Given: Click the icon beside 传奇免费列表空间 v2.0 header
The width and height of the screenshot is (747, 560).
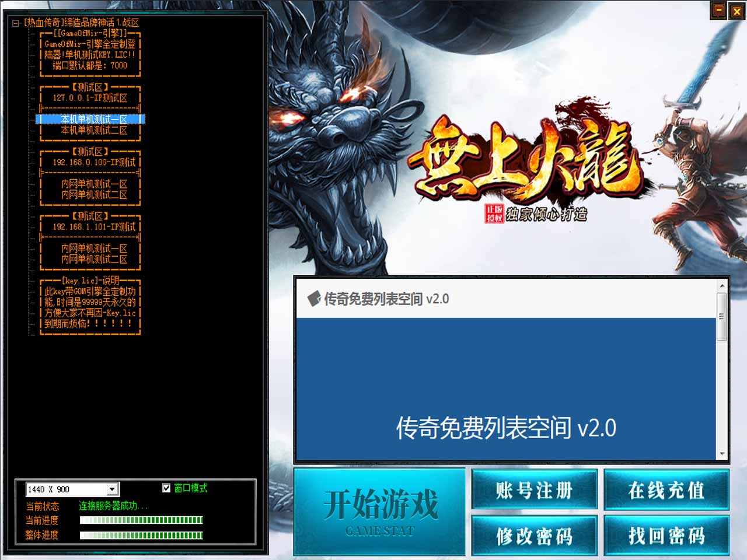Looking at the screenshot, I should coord(314,299).
